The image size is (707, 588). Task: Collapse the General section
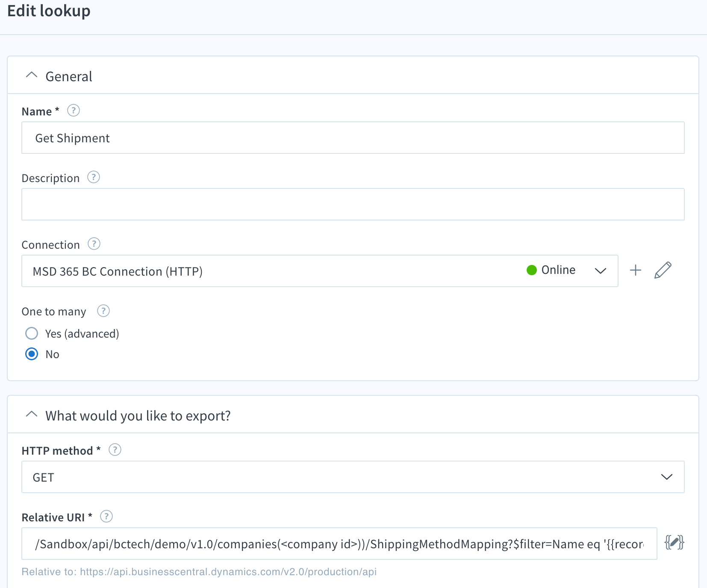click(x=31, y=75)
